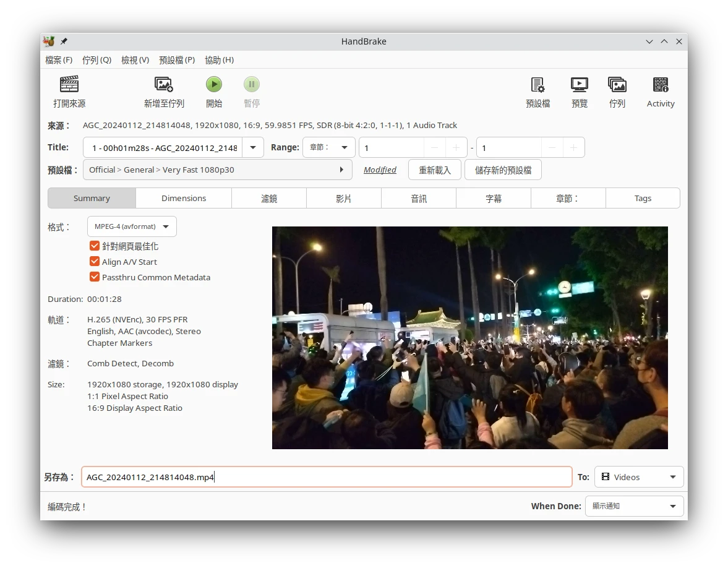This screenshot has height=568, width=728.
Task: Click the 重新載入 reload preset button
Action: tap(435, 170)
